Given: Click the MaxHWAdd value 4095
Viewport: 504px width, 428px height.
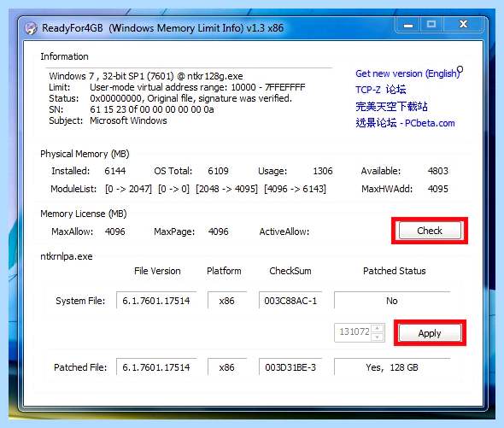Looking at the screenshot, I should point(437,189).
